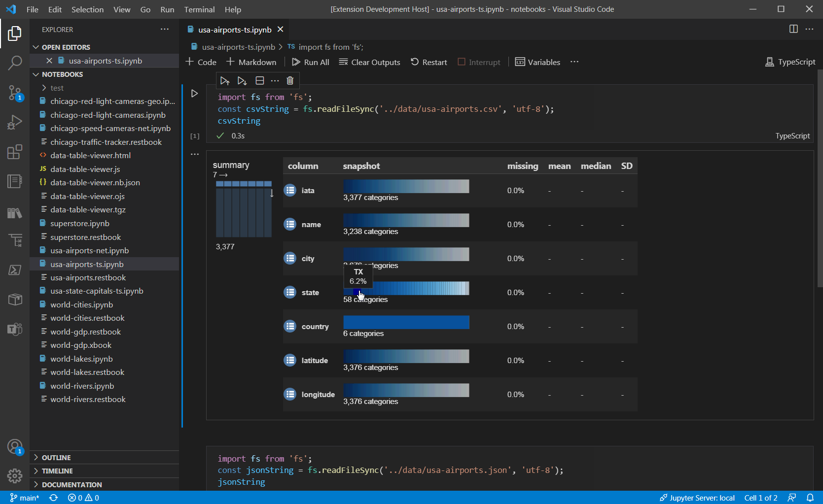Click Execute Cell and Below icon
The width and height of the screenshot is (823, 504).
pyautogui.click(x=242, y=80)
